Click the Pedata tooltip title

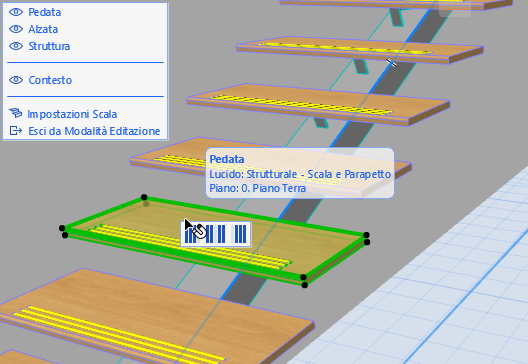[x=227, y=159]
